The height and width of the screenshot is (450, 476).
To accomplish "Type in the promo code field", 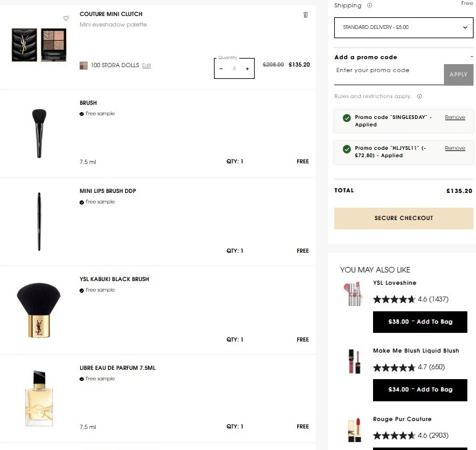I will coord(388,71).
